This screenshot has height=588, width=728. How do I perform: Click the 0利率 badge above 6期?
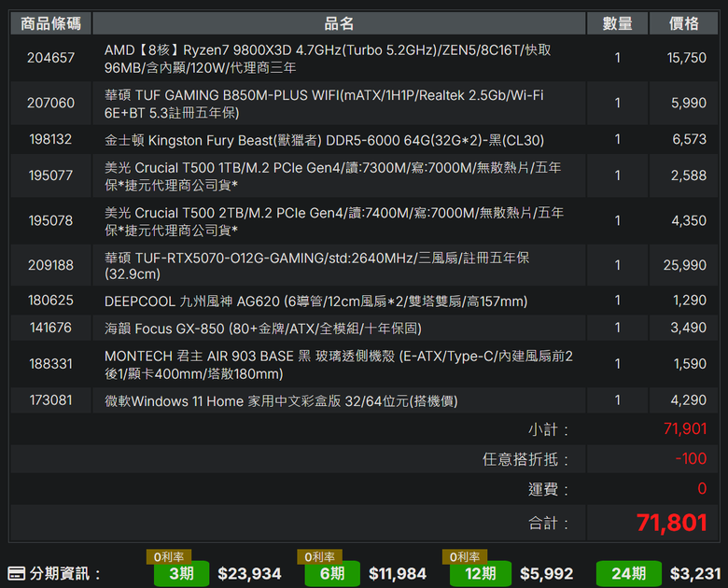pos(319,556)
